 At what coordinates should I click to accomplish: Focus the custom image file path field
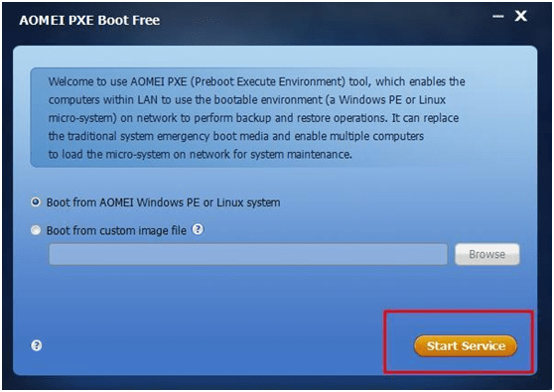pyautogui.click(x=248, y=254)
